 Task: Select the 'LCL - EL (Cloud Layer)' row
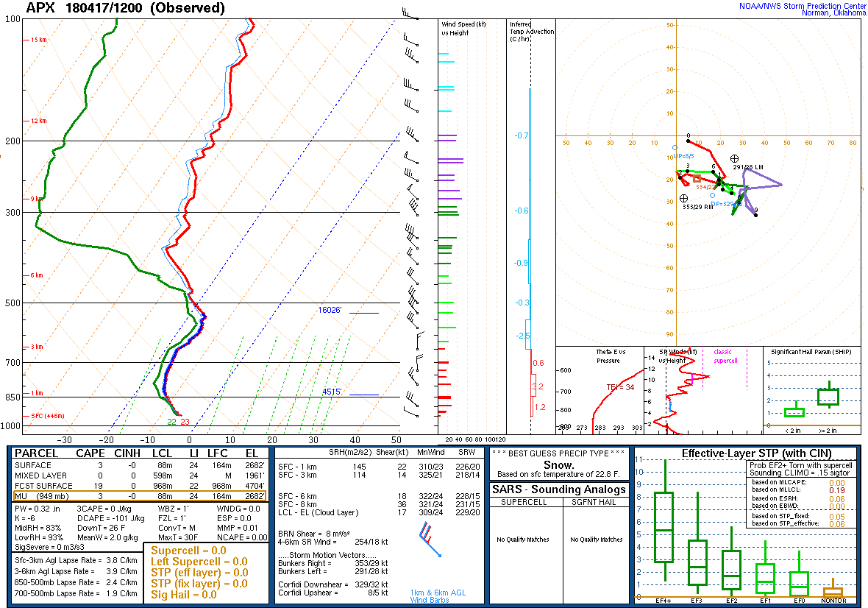(x=379, y=513)
